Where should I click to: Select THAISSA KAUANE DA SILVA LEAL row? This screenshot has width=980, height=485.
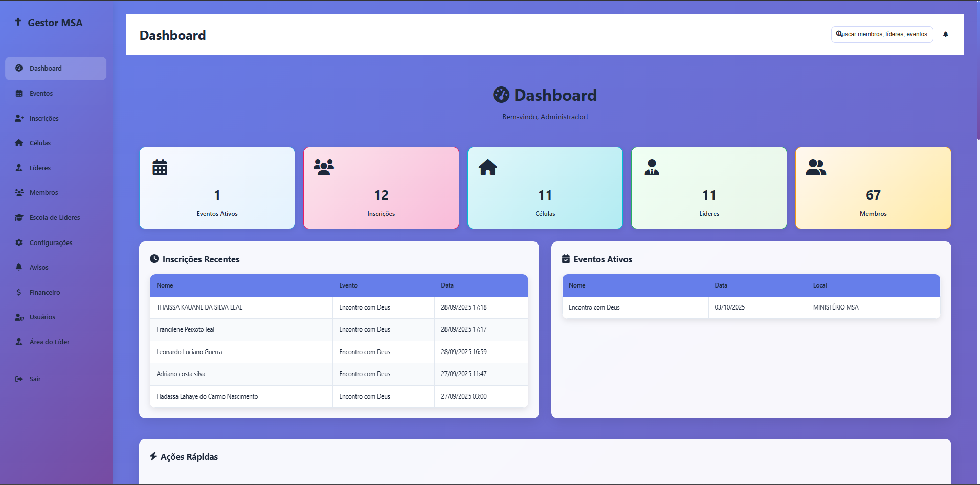(x=241, y=307)
